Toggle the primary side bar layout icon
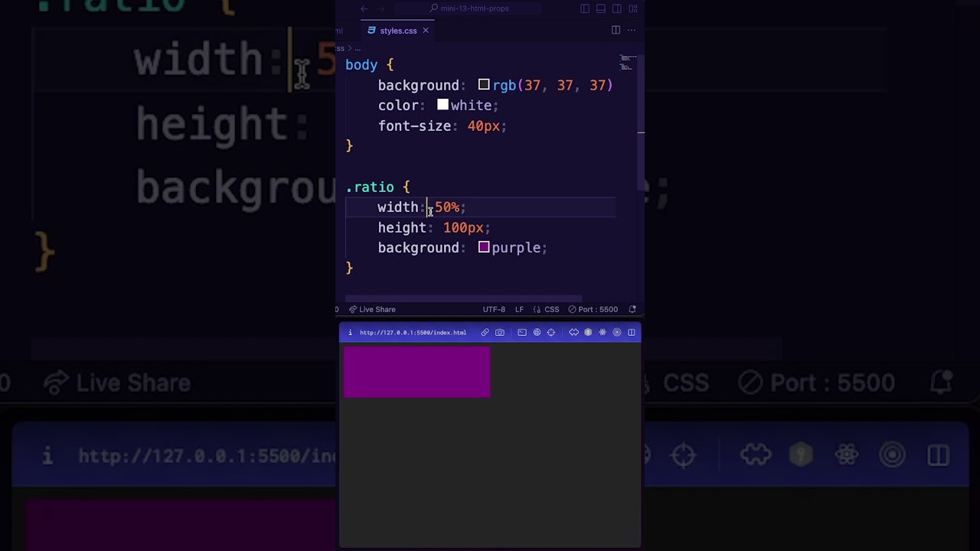This screenshot has width=980, height=551. point(585,8)
